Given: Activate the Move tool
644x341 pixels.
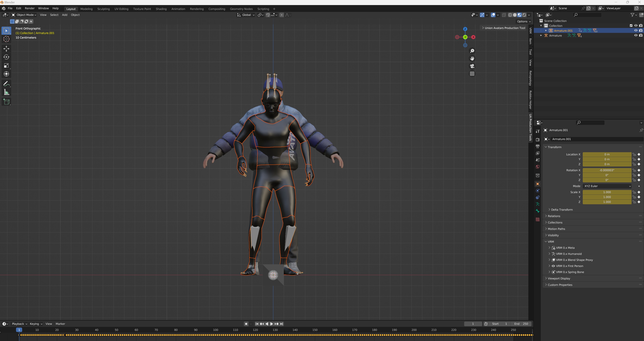Looking at the screenshot, I should tap(7, 49).
